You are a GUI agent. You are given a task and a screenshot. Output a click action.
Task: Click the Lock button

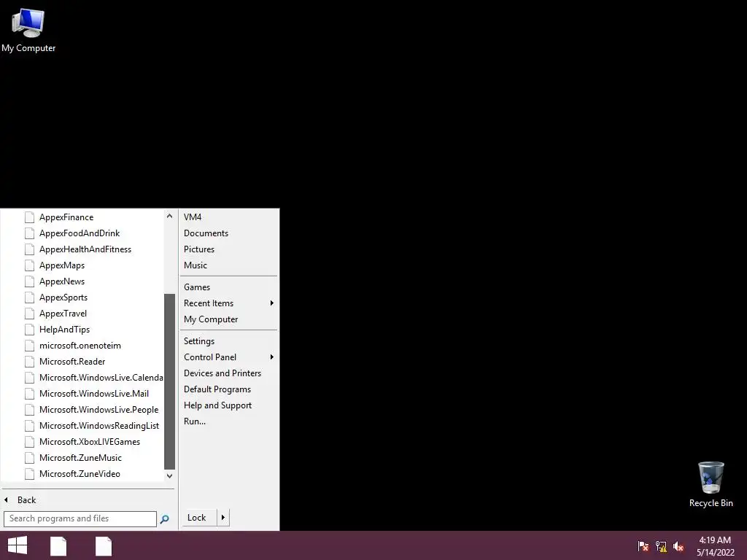[198, 518]
